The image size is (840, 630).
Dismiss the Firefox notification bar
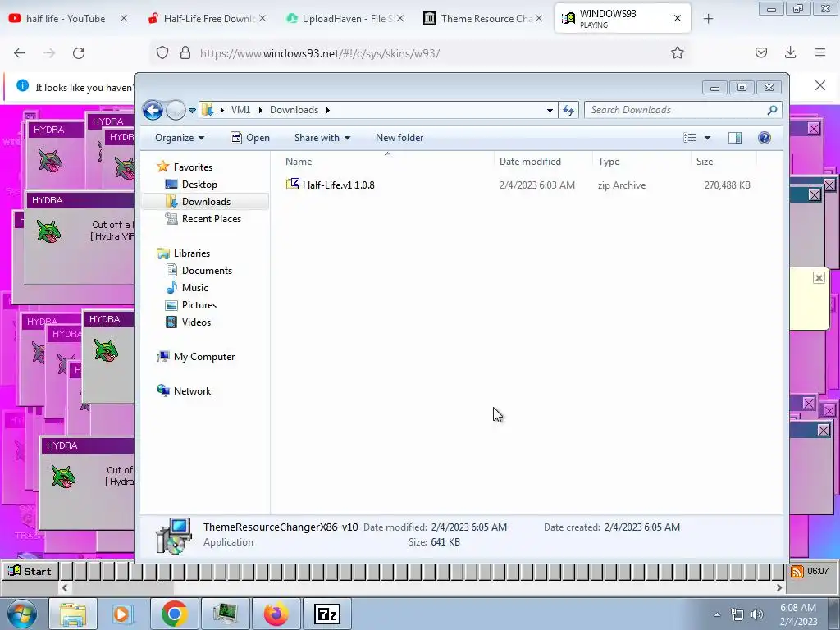point(820,85)
